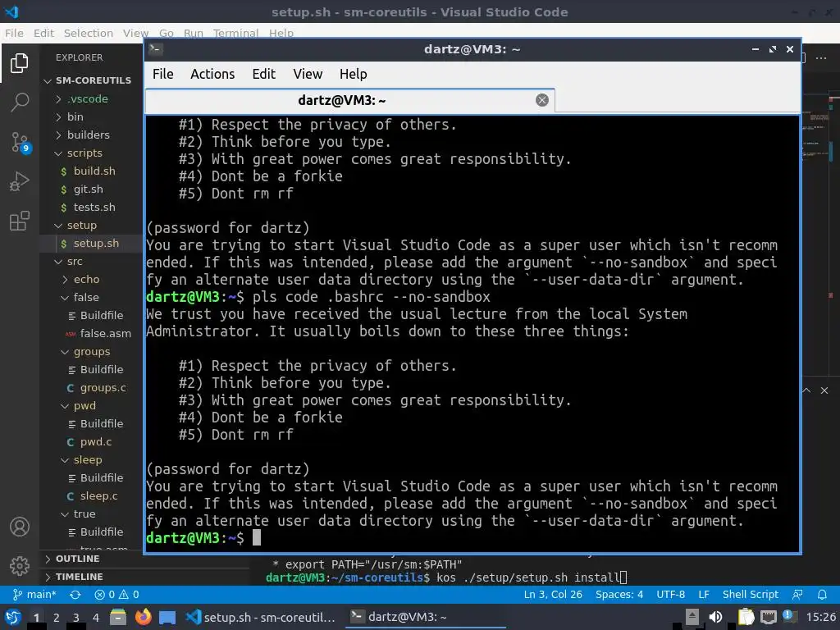This screenshot has width=840, height=630.
Task: Close the dartz@VM3 terminal tab
Action: coord(541,100)
